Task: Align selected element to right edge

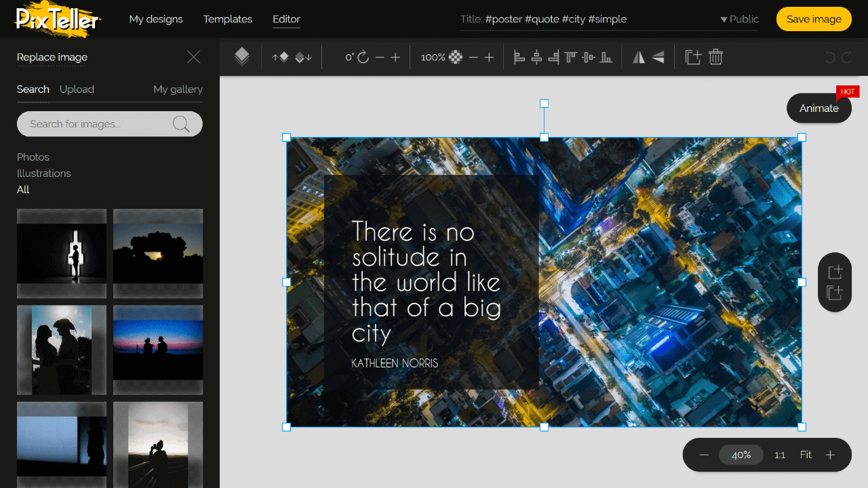Action: pos(553,58)
